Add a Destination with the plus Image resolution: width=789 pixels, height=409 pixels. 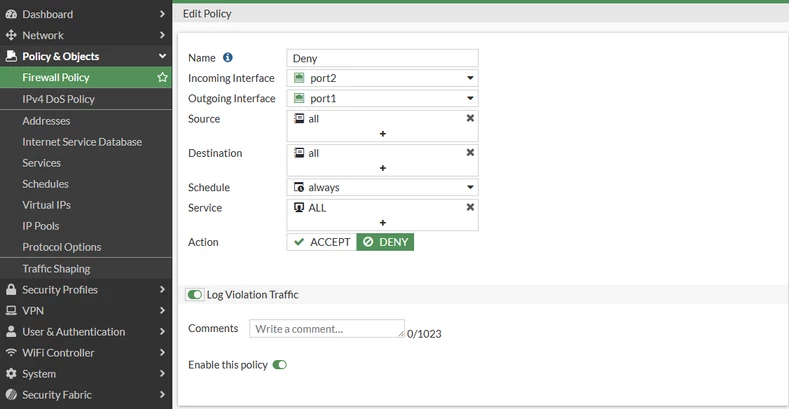[382, 168]
